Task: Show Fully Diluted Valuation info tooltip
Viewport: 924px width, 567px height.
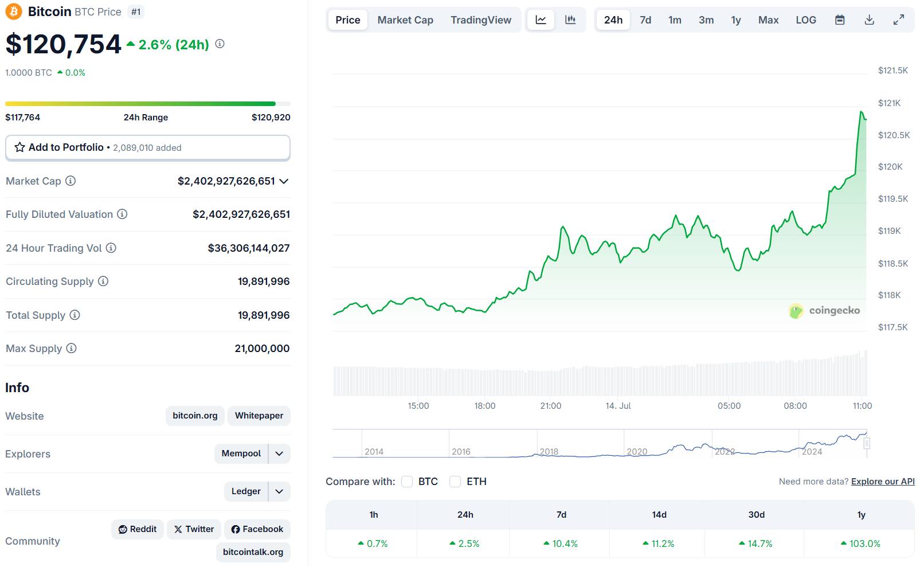Action: [x=122, y=214]
